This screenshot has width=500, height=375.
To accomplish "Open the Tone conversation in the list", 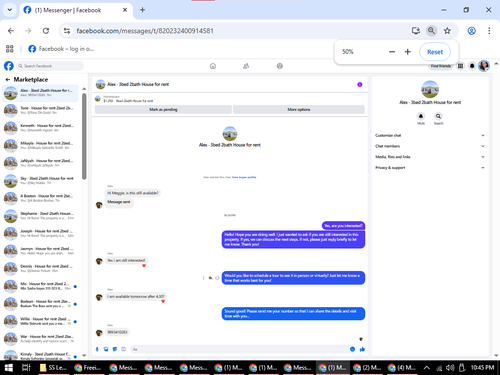I will point(41,110).
